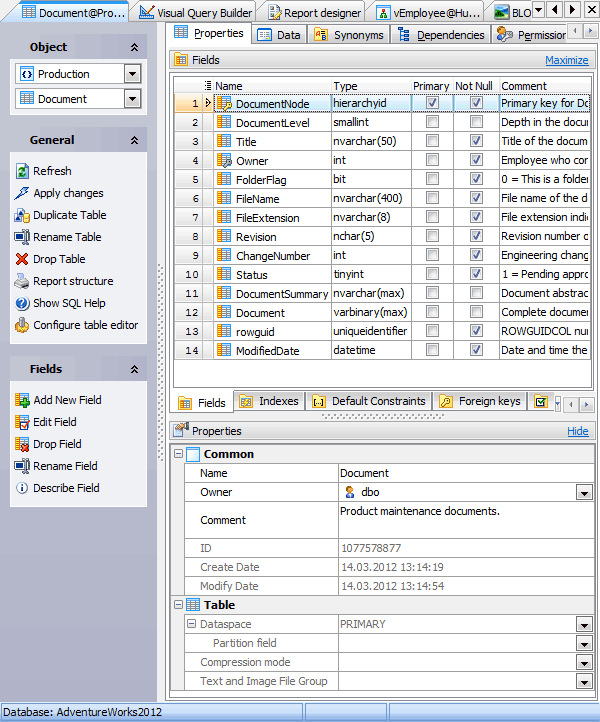Screen dimensions: 600x722
Task: Collapse the Common properties group
Action: pos(179,454)
